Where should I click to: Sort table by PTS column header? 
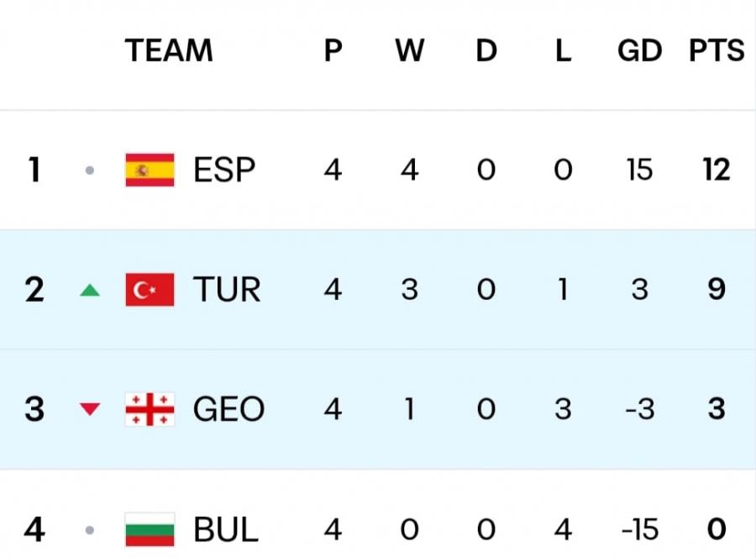[717, 51]
